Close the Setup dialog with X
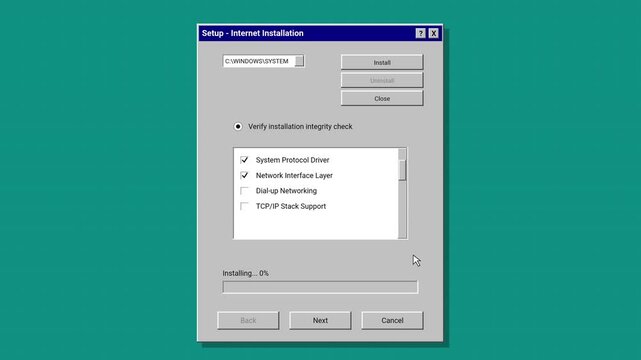The image size is (641, 360). 433,33
